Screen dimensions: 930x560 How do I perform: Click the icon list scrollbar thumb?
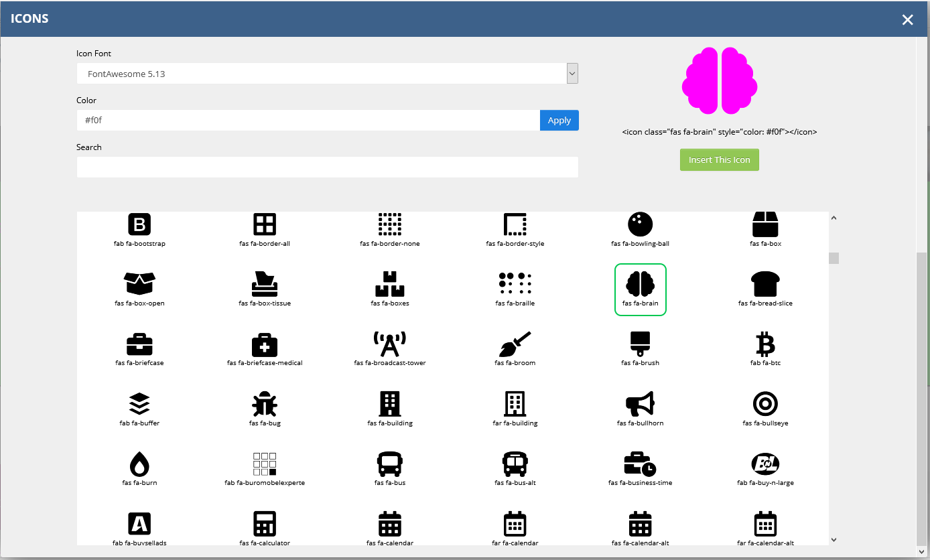click(x=834, y=259)
